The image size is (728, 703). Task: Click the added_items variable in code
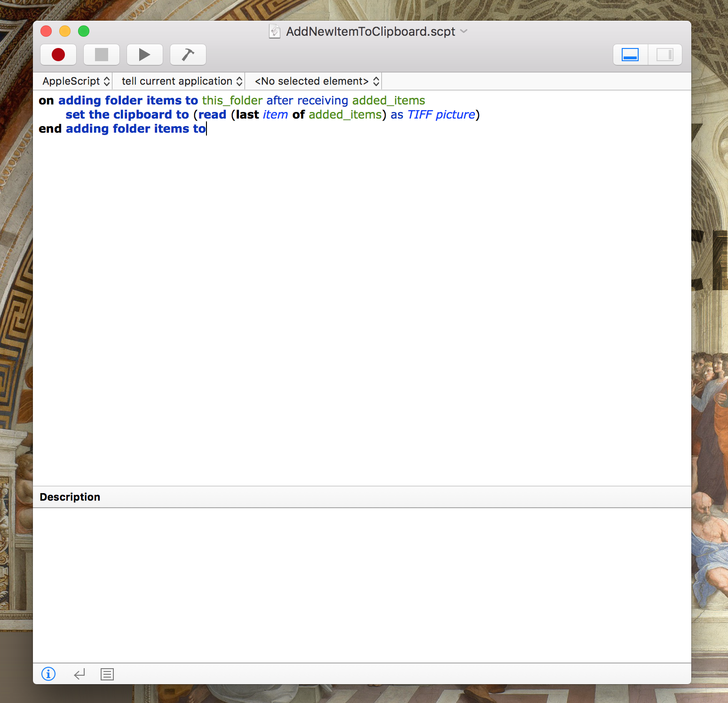[x=388, y=100]
